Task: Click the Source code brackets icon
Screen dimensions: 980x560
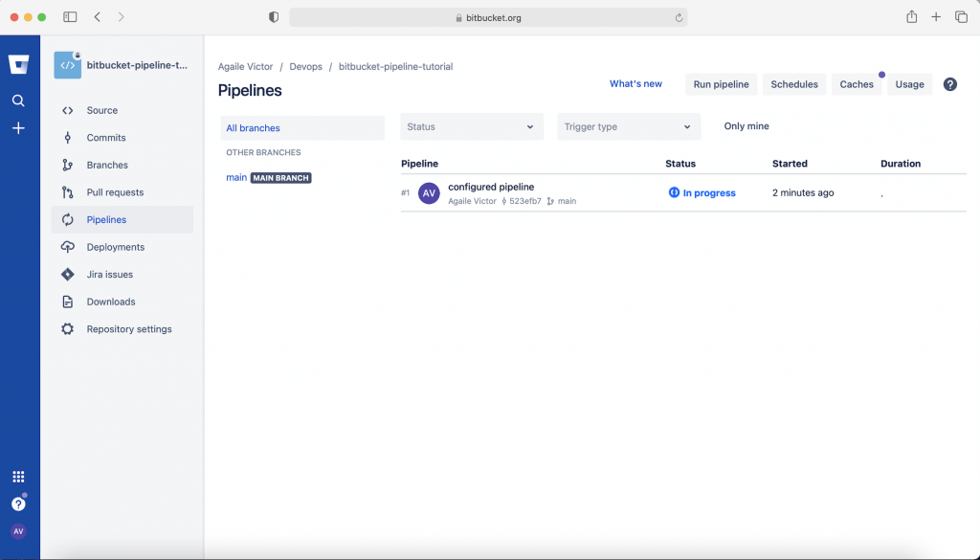Action: 68,111
